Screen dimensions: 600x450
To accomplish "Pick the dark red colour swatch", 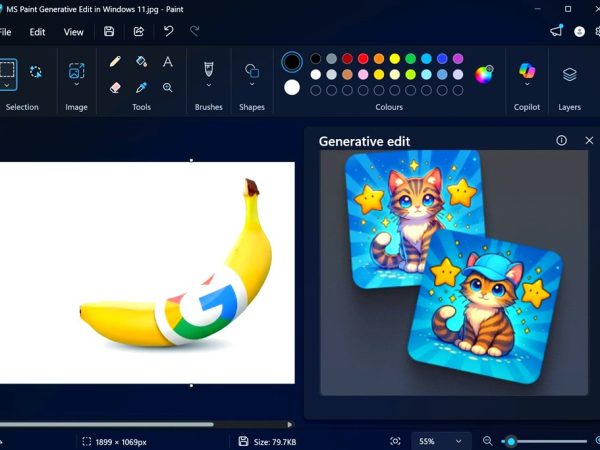I will tap(347, 59).
